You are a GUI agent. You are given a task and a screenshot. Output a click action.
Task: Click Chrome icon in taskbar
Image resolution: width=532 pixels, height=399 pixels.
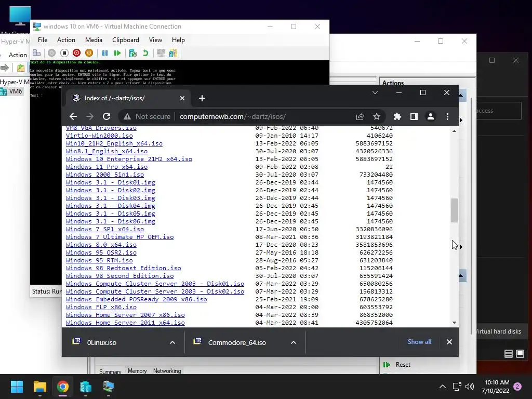click(63, 387)
